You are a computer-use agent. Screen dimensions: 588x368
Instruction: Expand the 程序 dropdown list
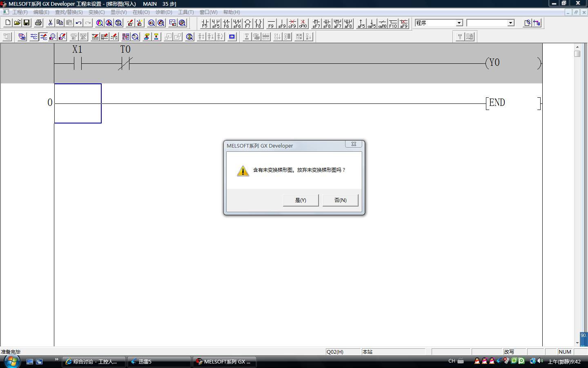459,23
